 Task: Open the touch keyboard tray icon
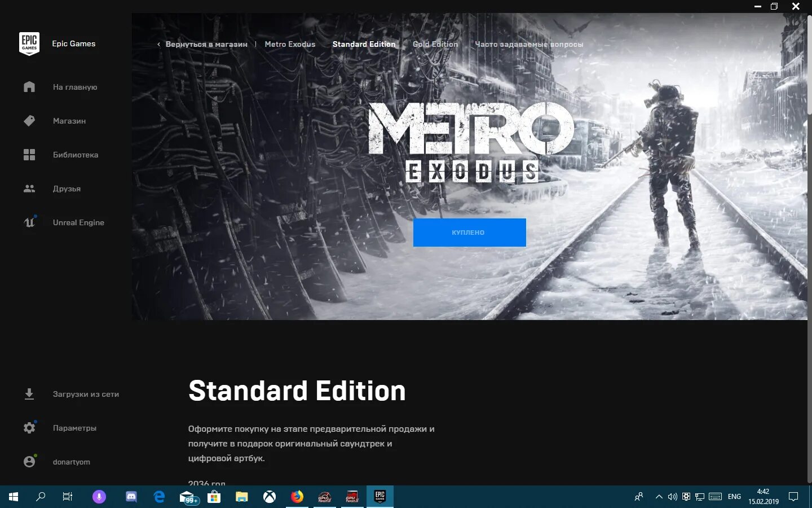[715, 497]
